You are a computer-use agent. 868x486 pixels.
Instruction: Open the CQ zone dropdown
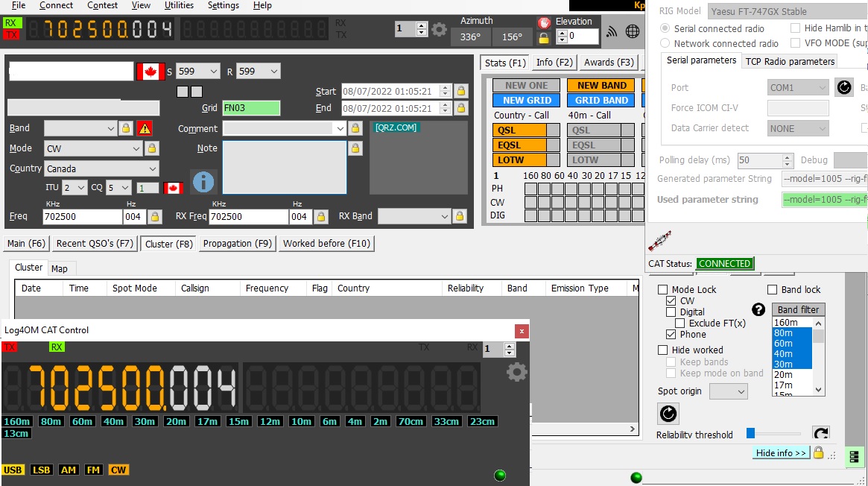click(118, 188)
